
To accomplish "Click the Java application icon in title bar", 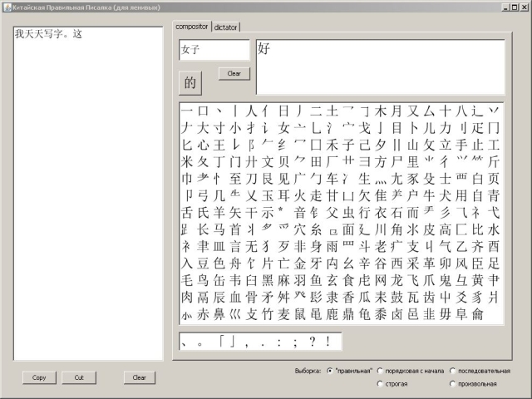I will coord(7,7).
